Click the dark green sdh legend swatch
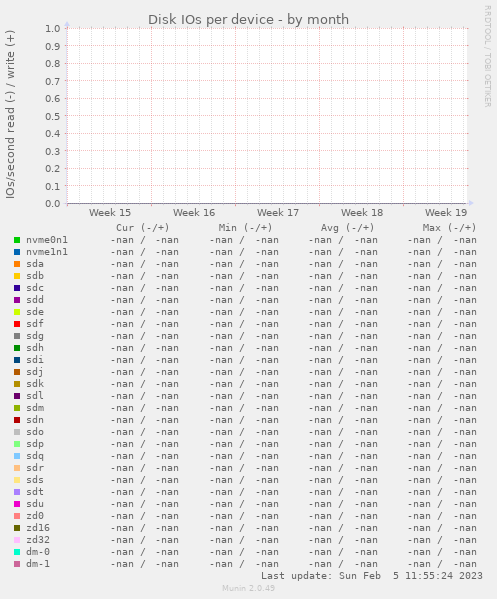 17,348
